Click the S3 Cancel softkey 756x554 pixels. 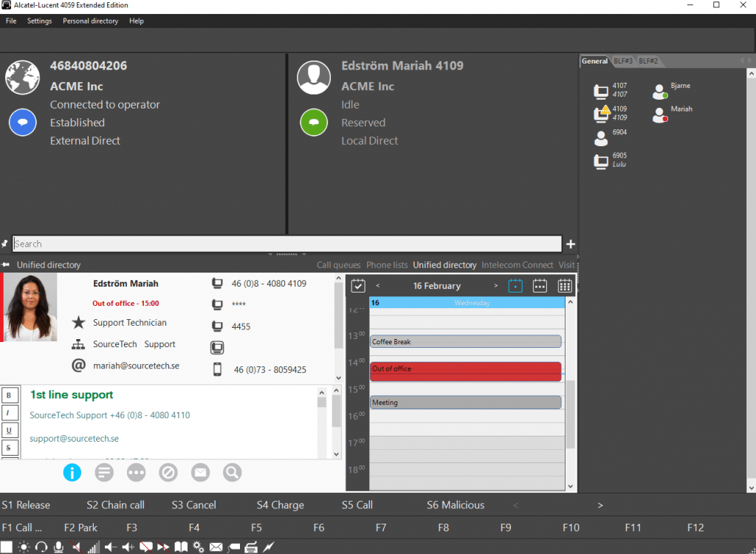coord(194,505)
